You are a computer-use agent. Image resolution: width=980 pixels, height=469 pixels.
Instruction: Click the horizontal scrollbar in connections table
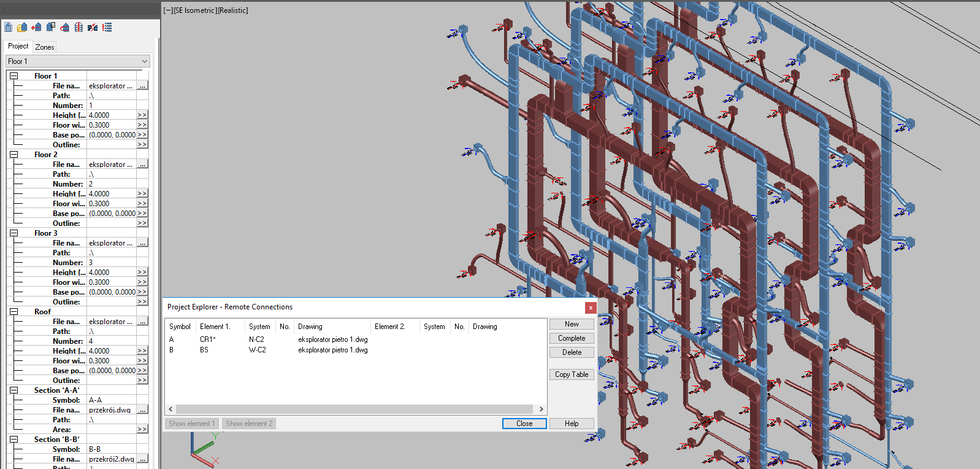coord(354,409)
